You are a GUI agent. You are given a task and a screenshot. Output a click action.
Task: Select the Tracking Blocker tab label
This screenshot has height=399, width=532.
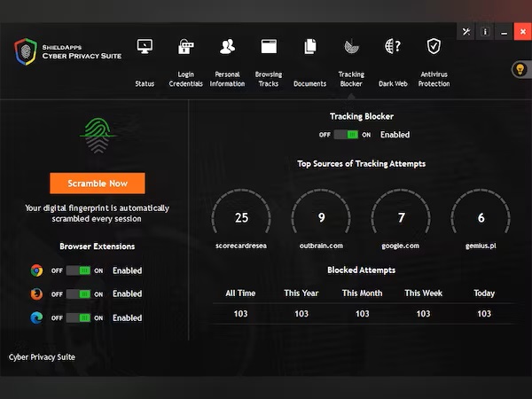click(x=351, y=79)
